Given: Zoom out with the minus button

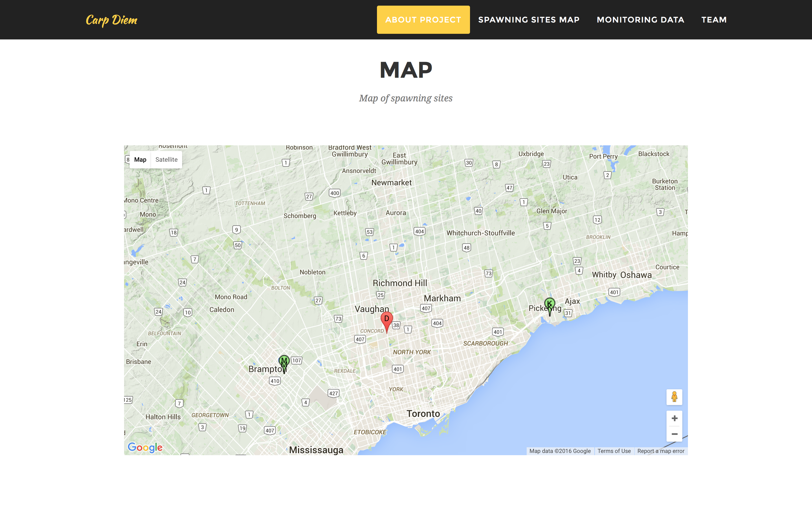Looking at the screenshot, I should [x=674, y=434].
